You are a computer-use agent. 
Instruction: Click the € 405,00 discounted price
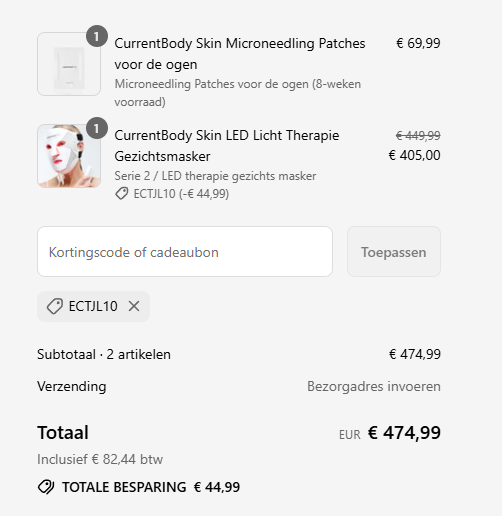tap(414, 155)
